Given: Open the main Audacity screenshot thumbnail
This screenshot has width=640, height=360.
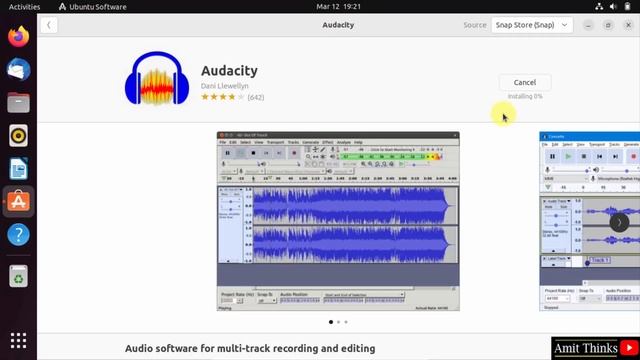Looking at the screenshot, I should click(338, 221).
